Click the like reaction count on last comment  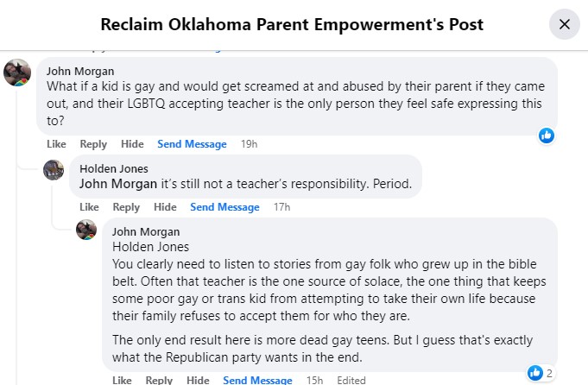tap(538, 373)
